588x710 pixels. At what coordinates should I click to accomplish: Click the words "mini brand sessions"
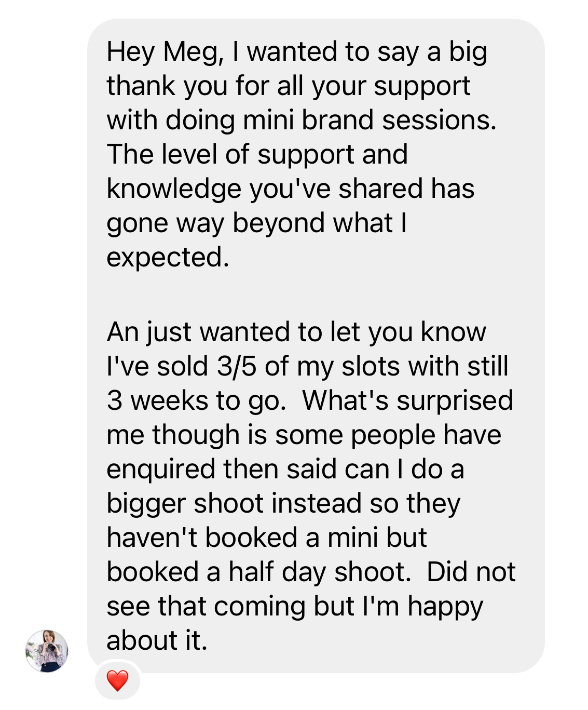pyautogui.click(x=369, y=120)
